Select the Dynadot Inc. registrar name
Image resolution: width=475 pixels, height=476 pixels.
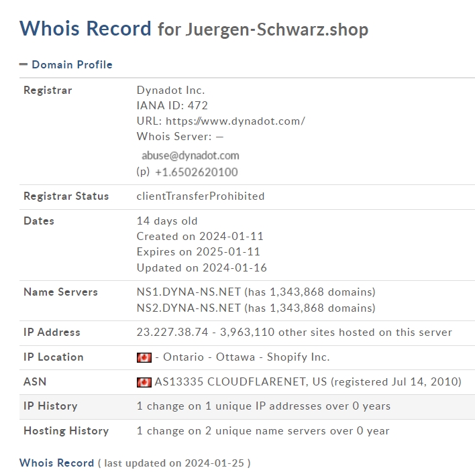pyautogui.click(x=170, y=90)
